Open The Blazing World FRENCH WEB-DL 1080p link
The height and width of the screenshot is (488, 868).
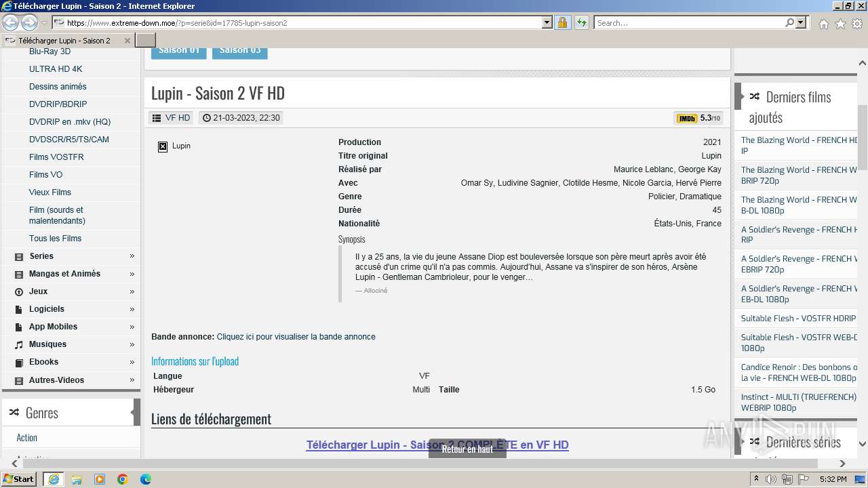coord(799,205)
